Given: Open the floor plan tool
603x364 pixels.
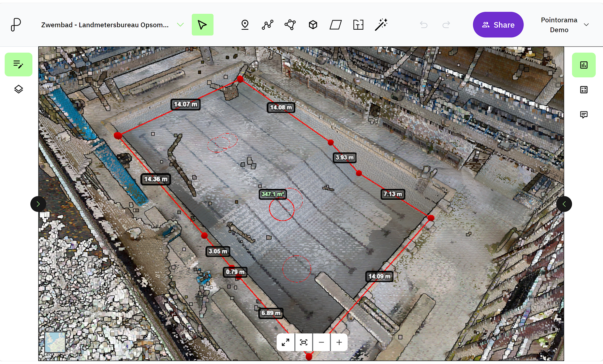Looking at the screenshot, I should [x=358, y=24].
